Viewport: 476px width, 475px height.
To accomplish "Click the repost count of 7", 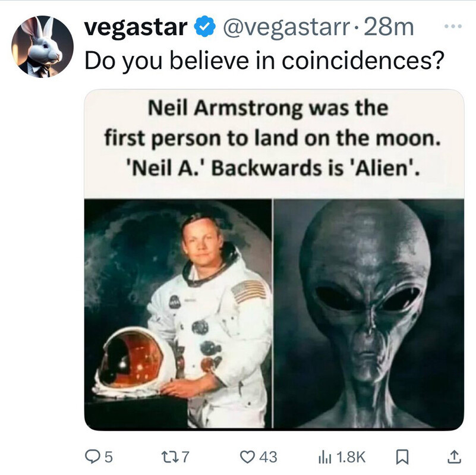I will coord(184,456).
